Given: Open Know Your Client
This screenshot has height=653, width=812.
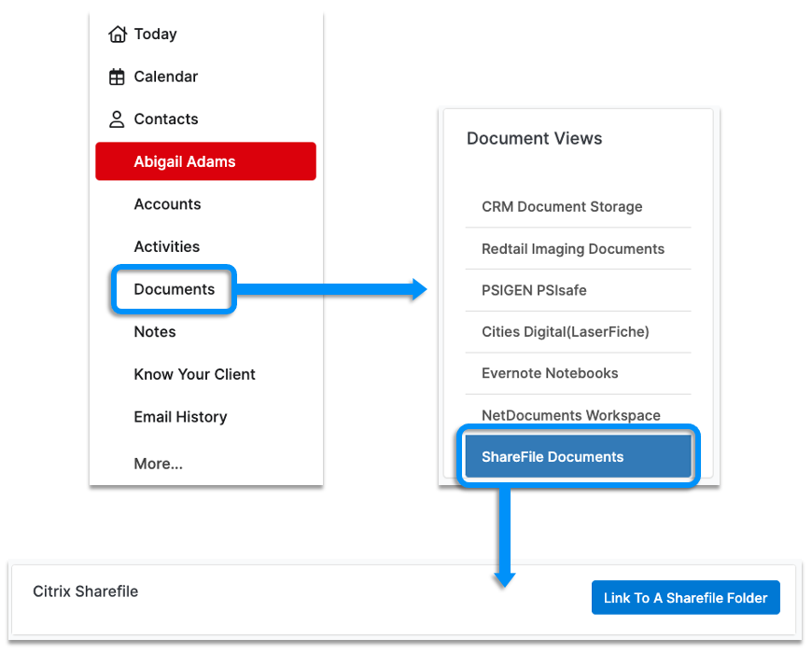Looking at the screenshot, I should click(x=194, y=374).
